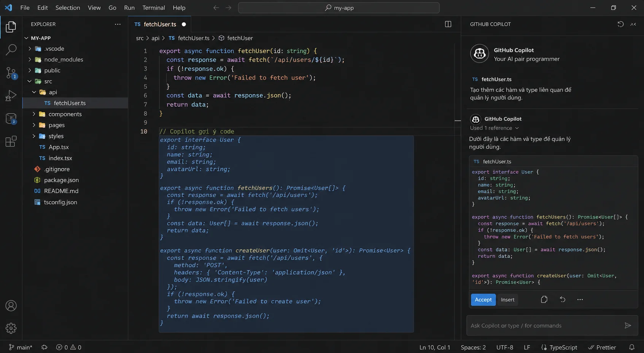This screenshot has width=644, height=353.
Task: Open the Selection menu
Action: coord(68,8)
